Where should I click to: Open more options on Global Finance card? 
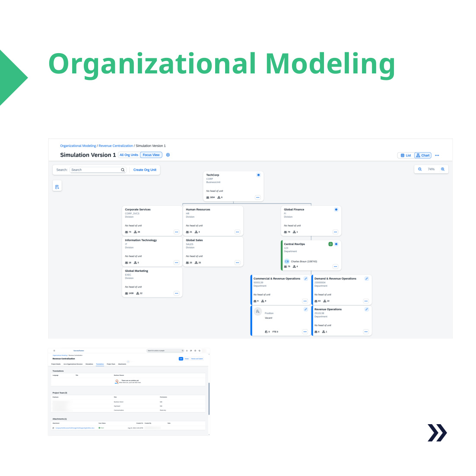[336, 232]
